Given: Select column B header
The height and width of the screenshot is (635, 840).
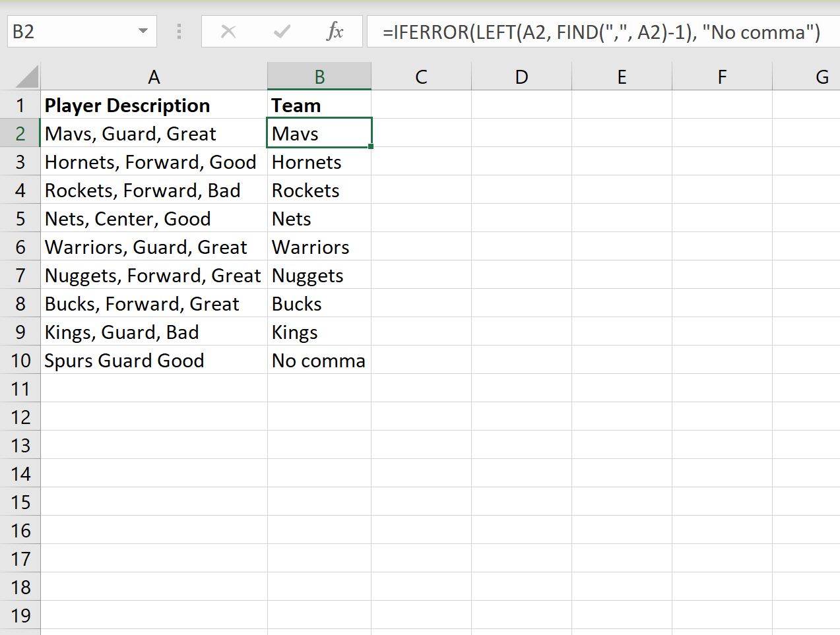Looking at the screenshot, I should 319,76.
